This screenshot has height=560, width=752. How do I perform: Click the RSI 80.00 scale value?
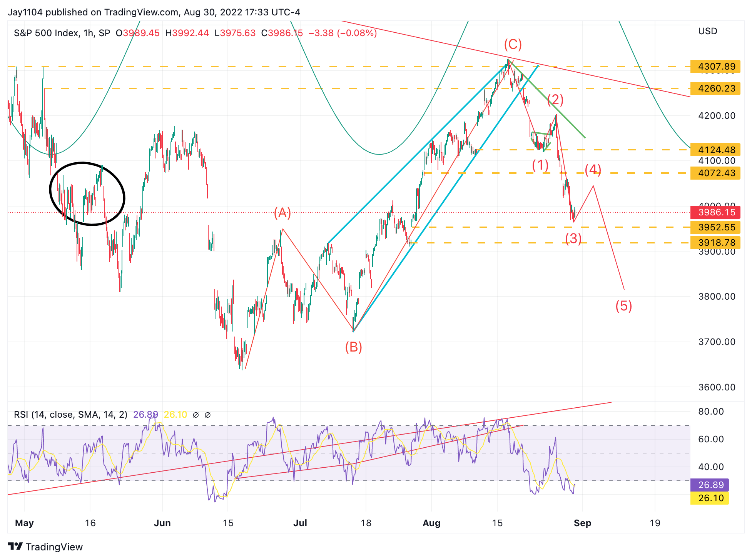[x=711, y=412]
